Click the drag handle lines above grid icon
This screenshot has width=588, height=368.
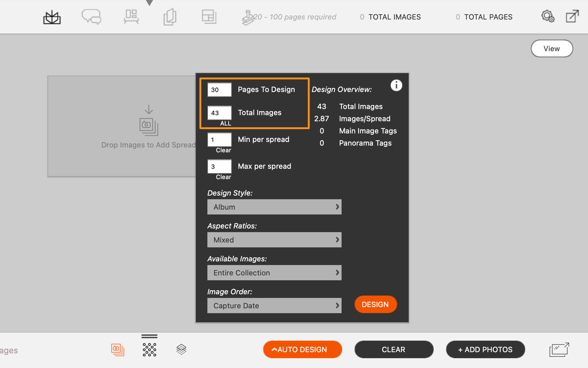(149, 336)
